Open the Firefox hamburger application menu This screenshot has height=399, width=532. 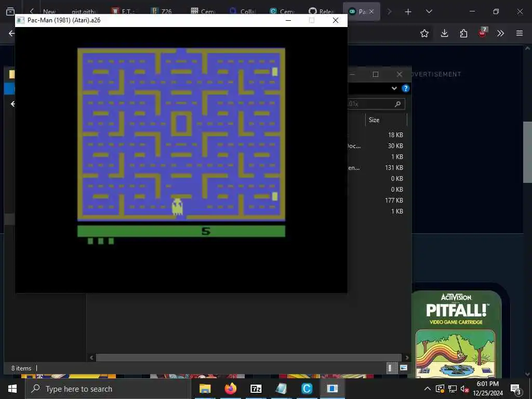(x=520, y=33)
